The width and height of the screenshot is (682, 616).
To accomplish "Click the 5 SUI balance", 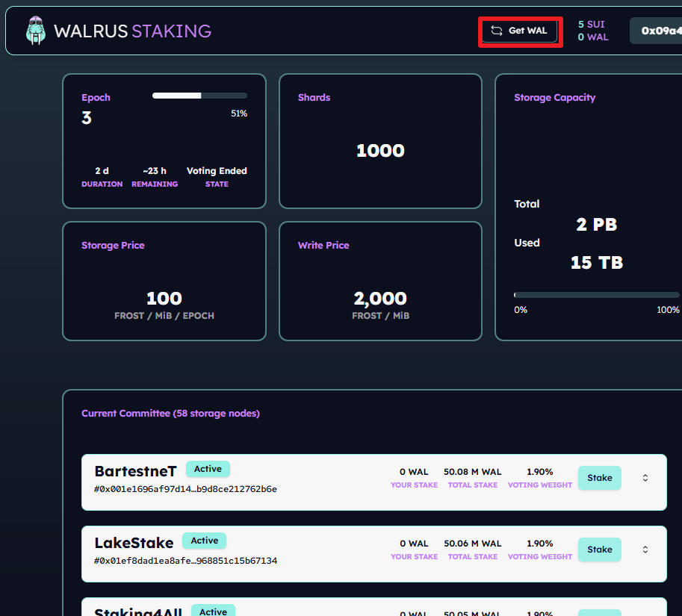I will click(x=591, y=25).
